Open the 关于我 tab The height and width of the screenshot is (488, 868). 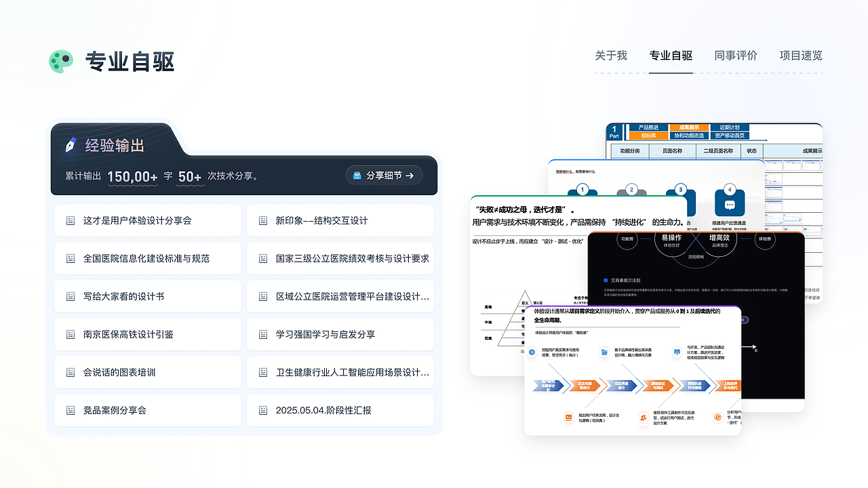tap(611, 56)
